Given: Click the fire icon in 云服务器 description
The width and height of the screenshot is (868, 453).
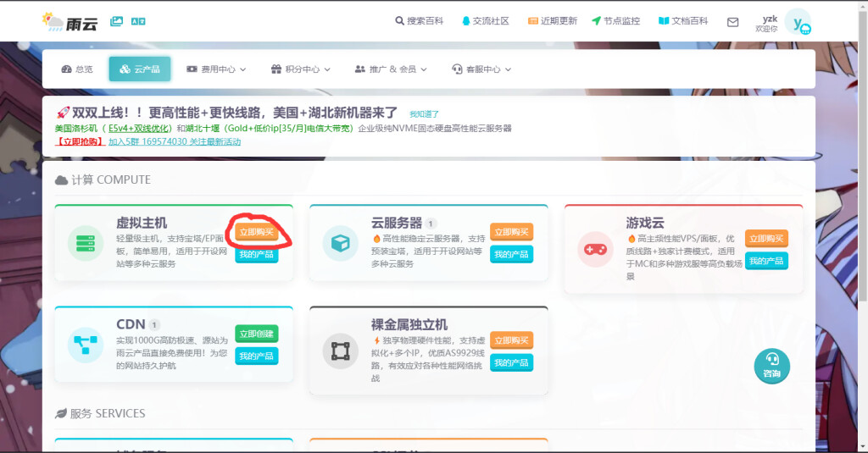Looking at the screenshot, I should click(376, 239).
